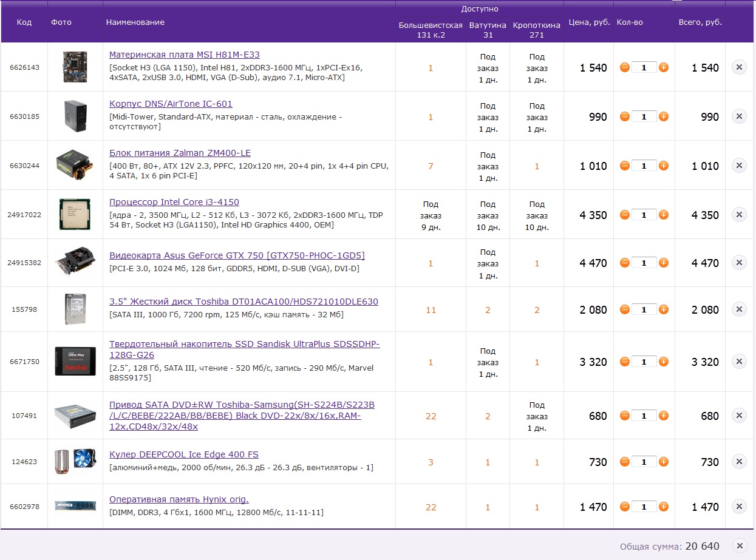Click quantity field for DVD±RW drive
Screen dimensions: 756x560
point(644,416)
